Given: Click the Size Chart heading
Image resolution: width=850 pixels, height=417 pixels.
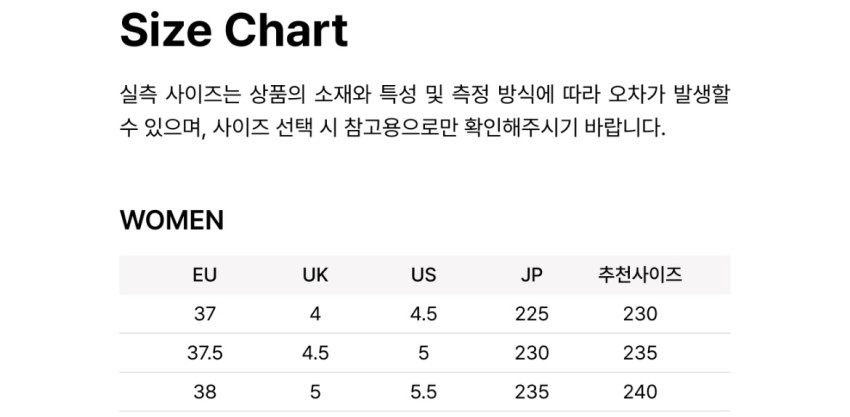Looking at the screenshot, I should pos(234,32).
